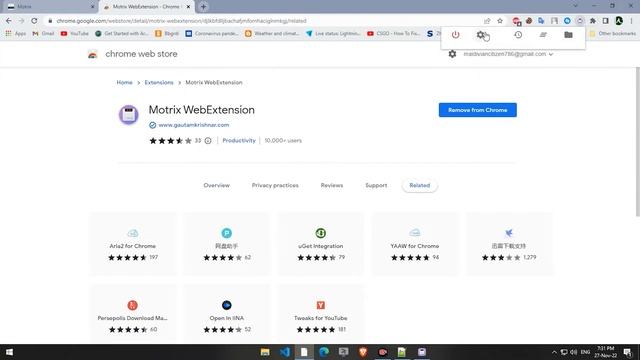Select the Related tab

tap(420, 185)
